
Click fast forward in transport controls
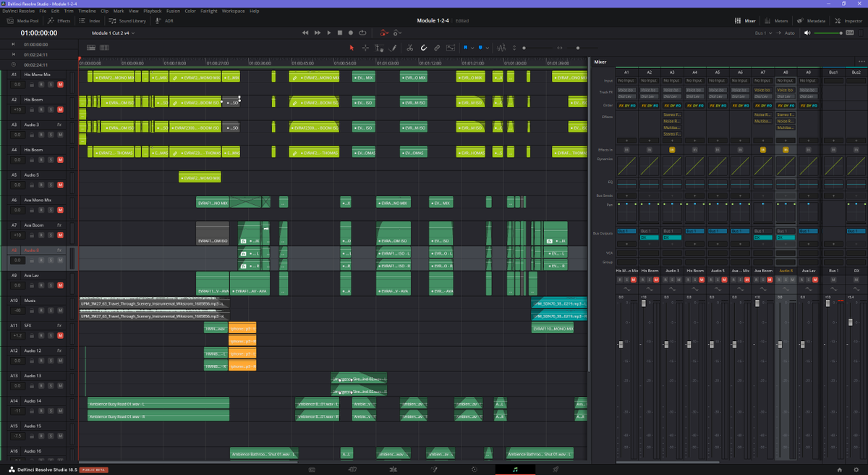318,33
